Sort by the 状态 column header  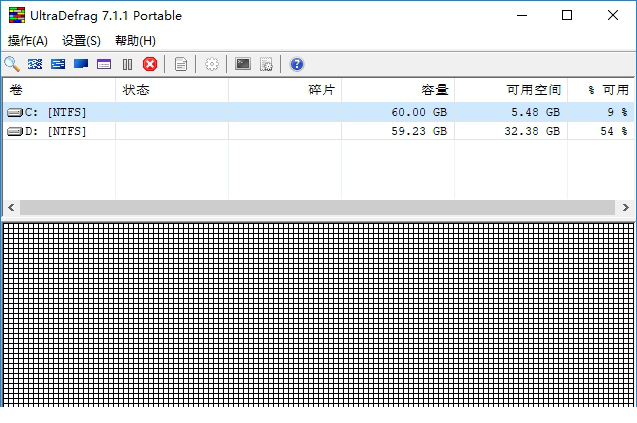pyautogui.click(x=172, y=90)
